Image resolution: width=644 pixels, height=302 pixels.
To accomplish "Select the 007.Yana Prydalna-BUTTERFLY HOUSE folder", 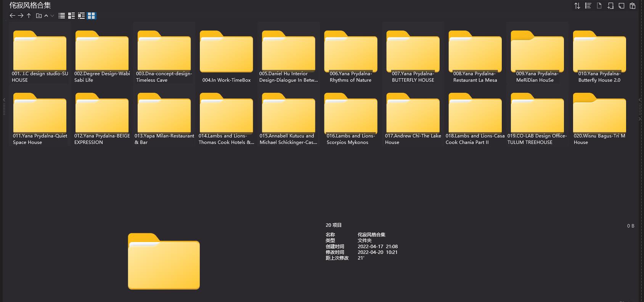I will click(413, 52).
